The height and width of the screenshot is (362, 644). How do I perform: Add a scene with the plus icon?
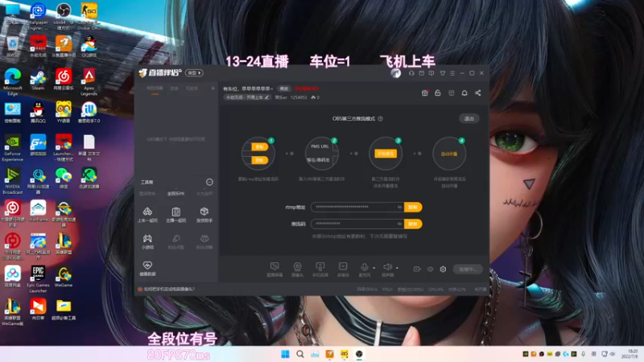click(213, 88)
